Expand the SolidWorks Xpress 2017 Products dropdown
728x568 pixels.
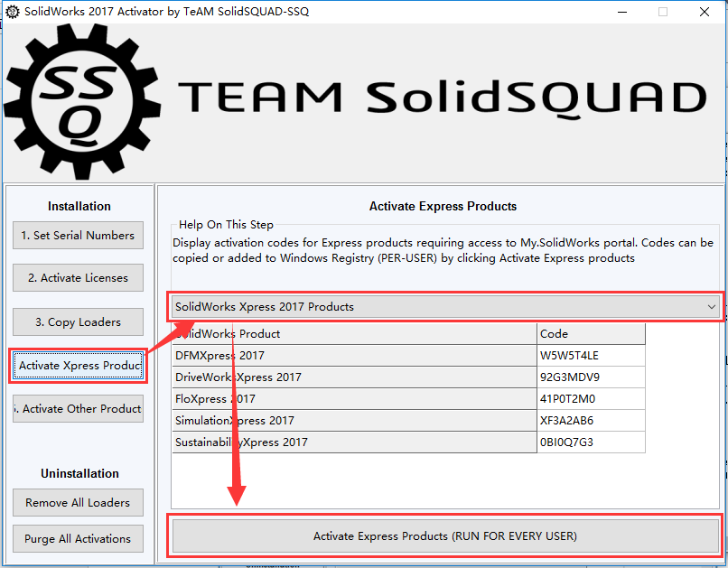pyautogui.click(x=445, y=307)
